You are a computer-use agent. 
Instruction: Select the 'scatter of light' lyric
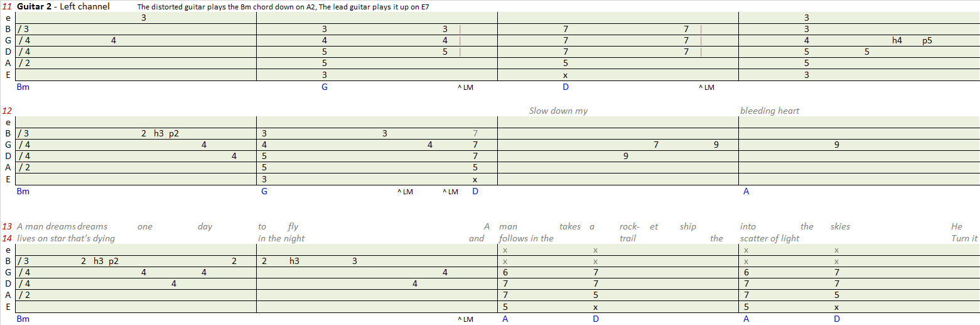click(x=770, y=238)
